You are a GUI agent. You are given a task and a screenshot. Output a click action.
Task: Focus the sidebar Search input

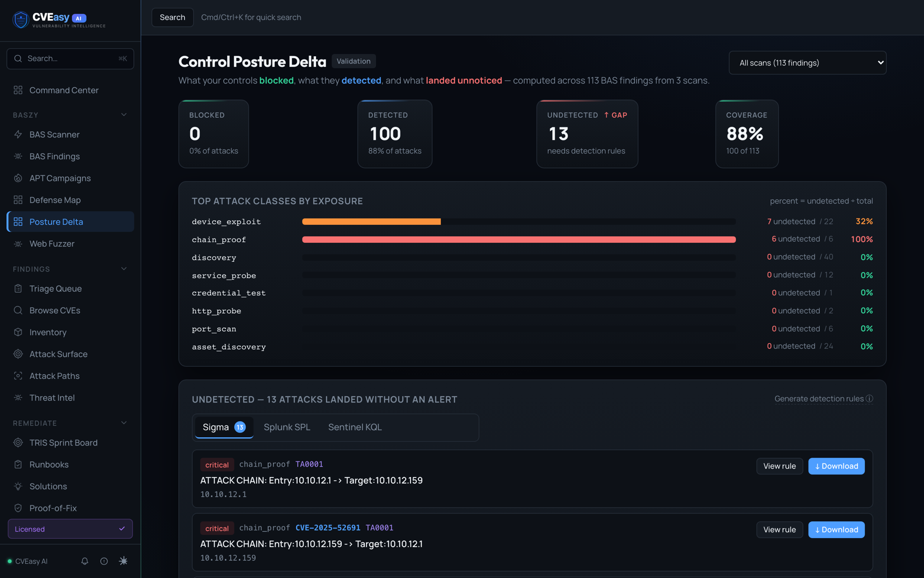point(70,58)
